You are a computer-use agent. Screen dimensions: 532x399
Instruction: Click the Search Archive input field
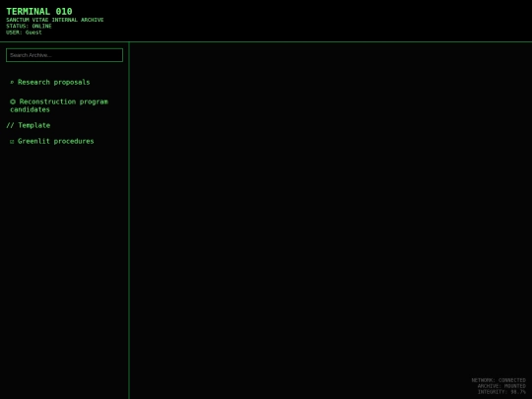click(64, 55)
